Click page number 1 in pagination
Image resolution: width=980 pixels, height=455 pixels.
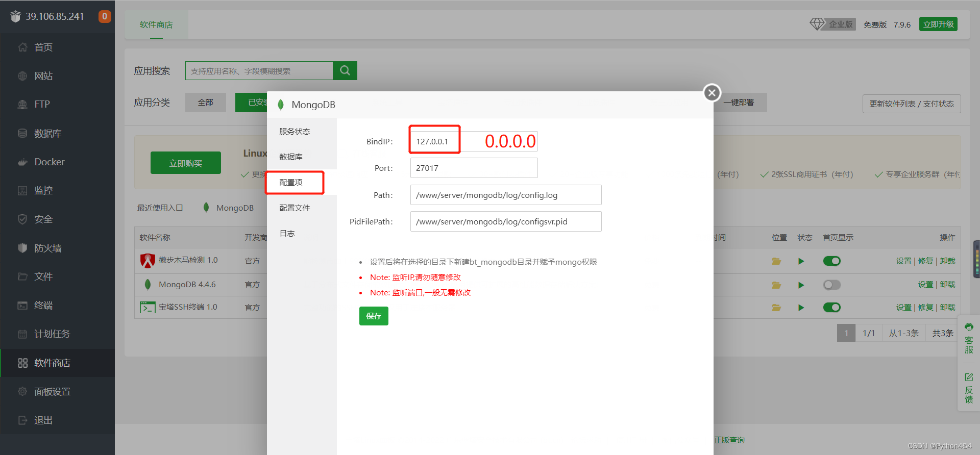click(846, 333)
